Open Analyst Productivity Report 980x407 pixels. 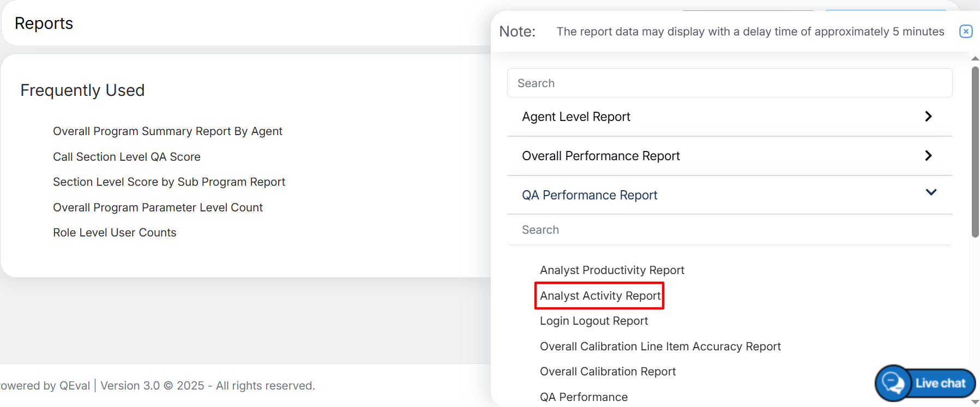pyautogui.click(x=612, y=270)
